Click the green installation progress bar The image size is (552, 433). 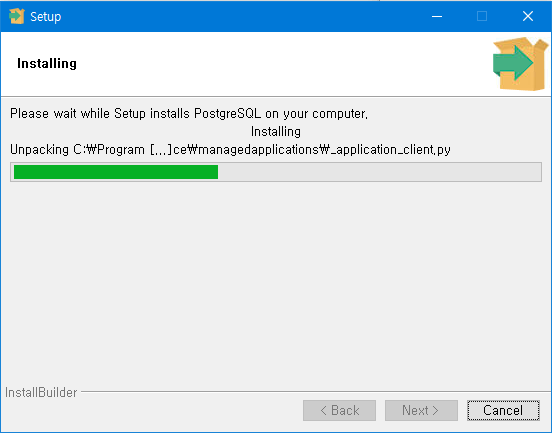point(276,172)
